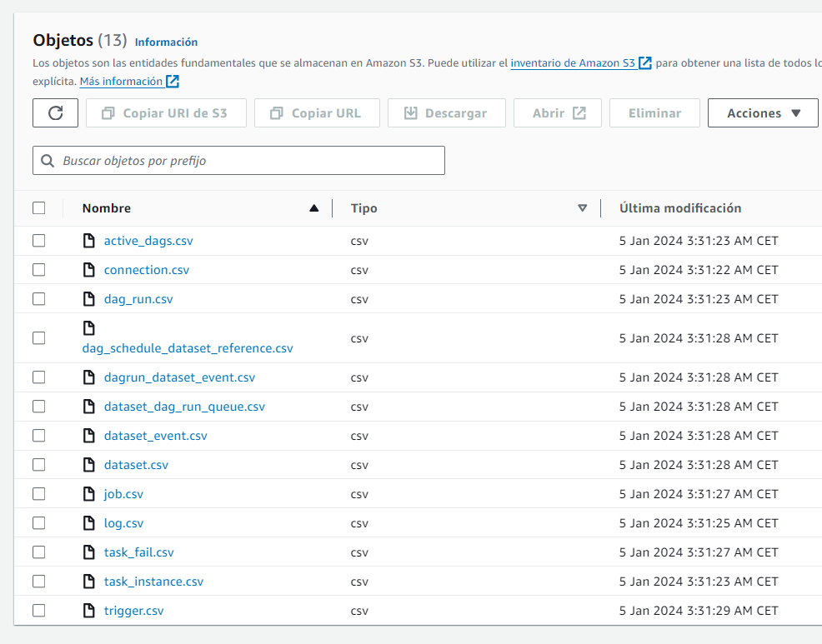
Task: Select all objects with header checkbox
Action: tap(39, 208)
